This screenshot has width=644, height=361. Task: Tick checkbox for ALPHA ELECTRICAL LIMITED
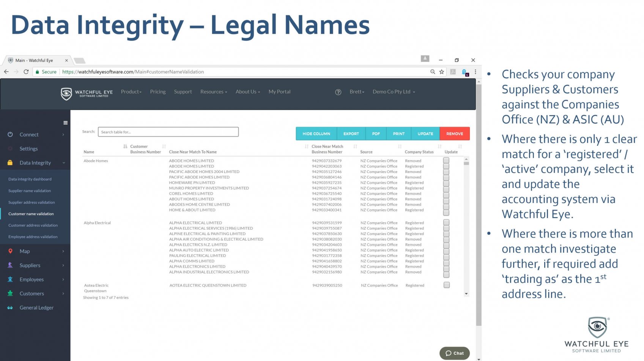(446, 222)
